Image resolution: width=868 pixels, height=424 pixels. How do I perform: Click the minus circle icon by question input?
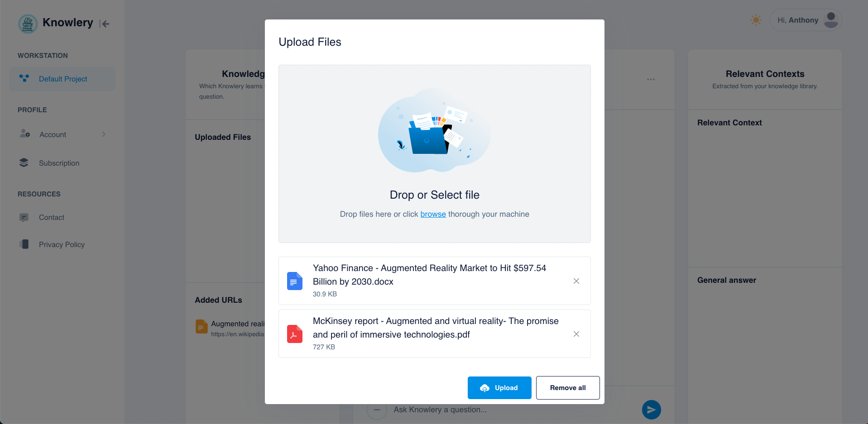coord(377,410)
